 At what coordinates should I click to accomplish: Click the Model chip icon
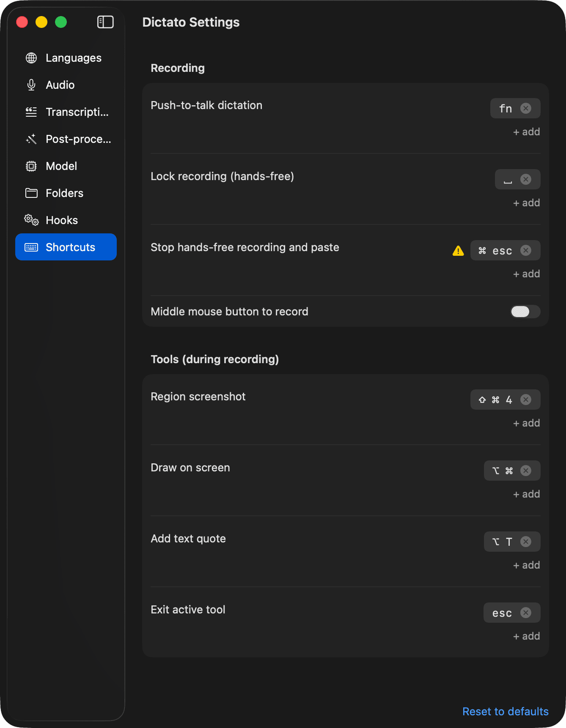coord(31,166)
